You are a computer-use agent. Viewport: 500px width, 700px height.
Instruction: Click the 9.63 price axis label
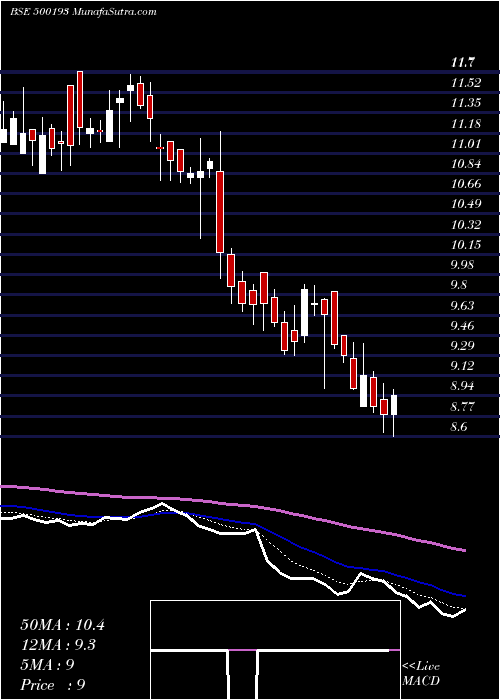[x=462, y=305]
